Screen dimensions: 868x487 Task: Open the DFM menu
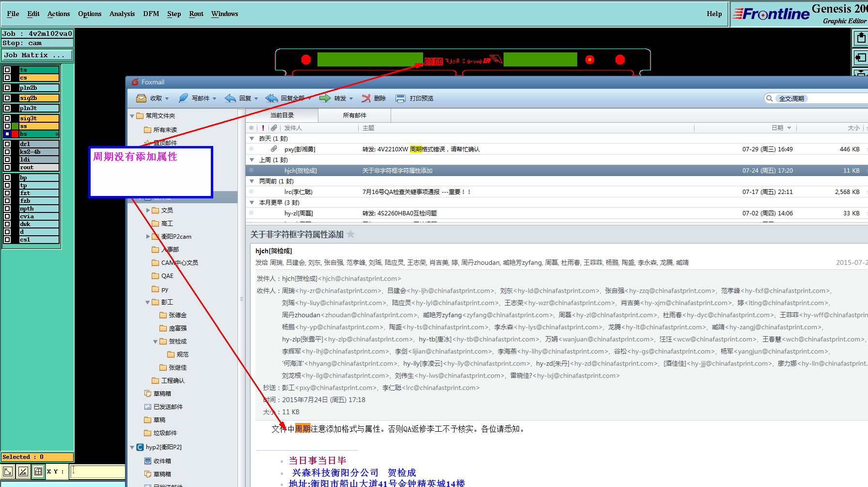click(x=151, y=14)
